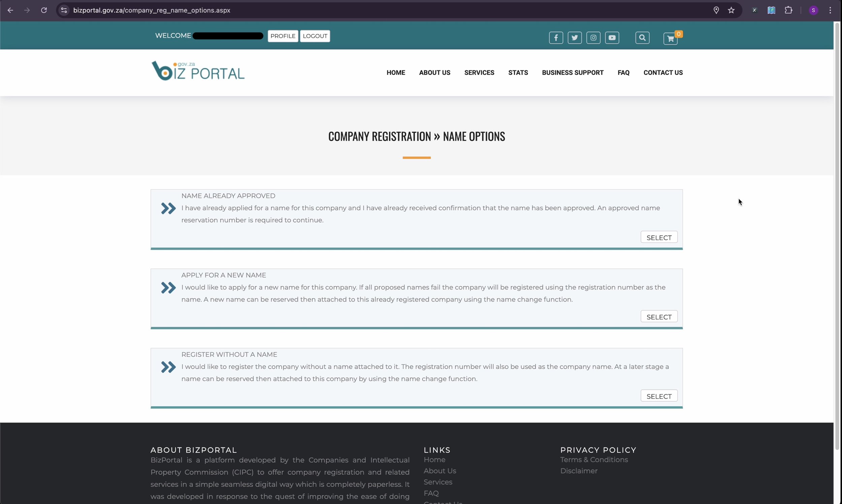Open the Instagram social icon
The height and width of the screenshot is (504, 842).
click(x=593, y=38)
